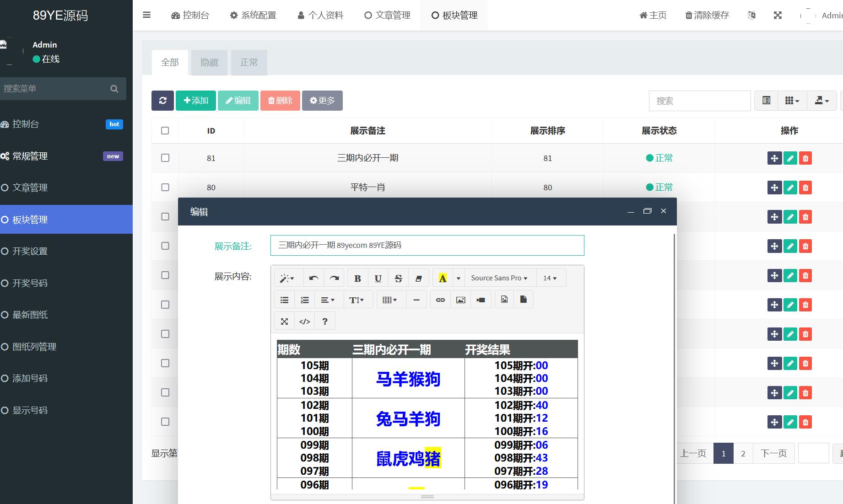Screen dimensions: 843x504
Task: Check the checkbox in the sixth table row
Action: [165, 305]
